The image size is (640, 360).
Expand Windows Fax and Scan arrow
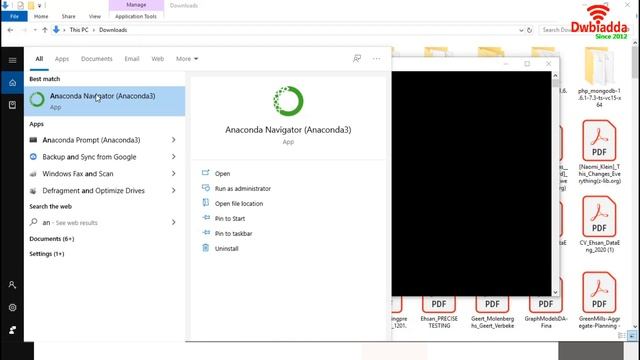[x=173, y=174]
